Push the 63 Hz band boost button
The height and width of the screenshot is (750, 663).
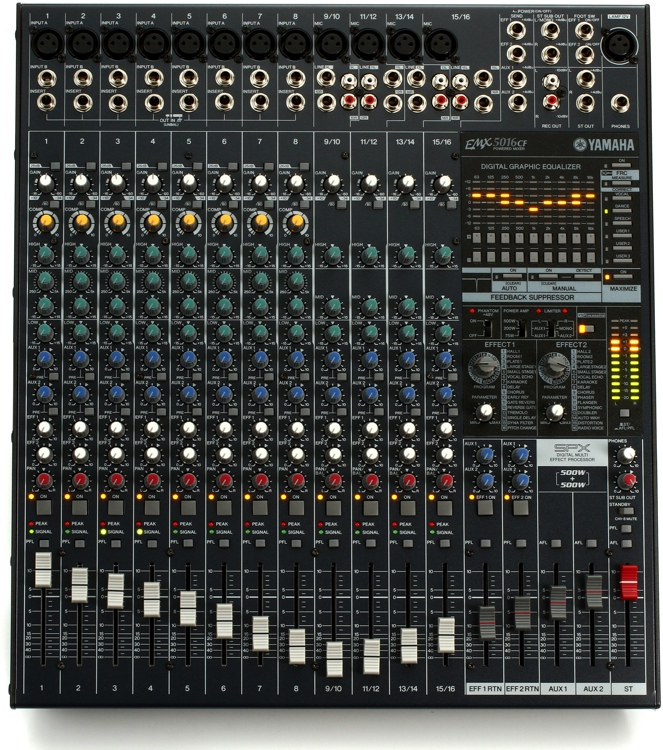[x=476, y=239]
